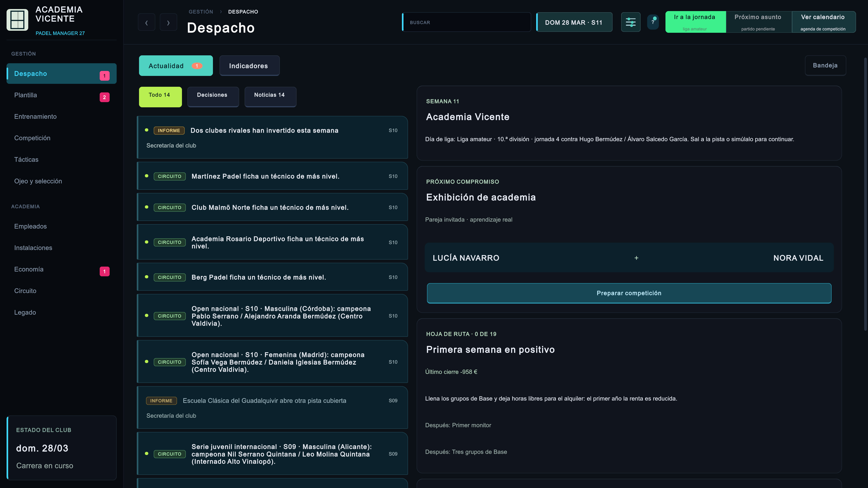Click the plus sign between Lucía Navarro and Nora Vidal
Viewport: 868px width, 488px height.
coord(636,258)
